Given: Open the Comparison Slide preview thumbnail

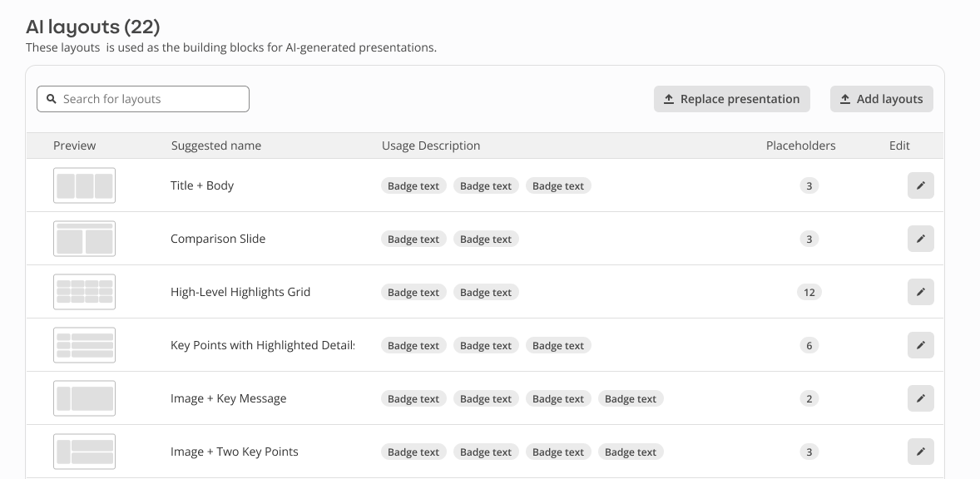Looking at the screenshot, I should coord(84,239).
